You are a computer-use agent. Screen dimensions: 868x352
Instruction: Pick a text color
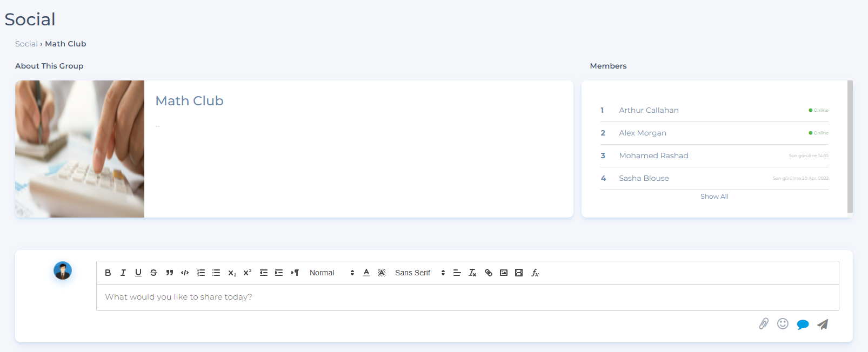pyautogui.click(x=366, y=273)
